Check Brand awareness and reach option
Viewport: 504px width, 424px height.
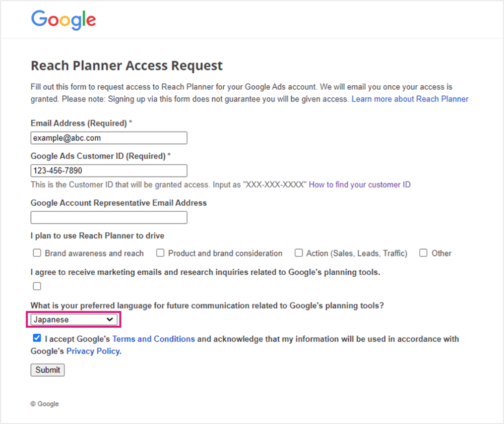pos(37,253)
